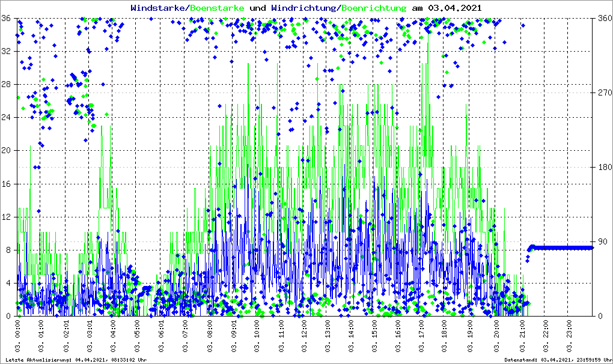Click the date 03.04.2021 in chart title

[455, 8]
